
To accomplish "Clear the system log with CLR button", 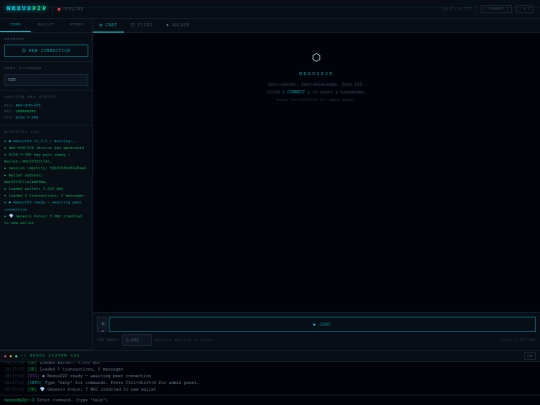I will coord(530,356).
